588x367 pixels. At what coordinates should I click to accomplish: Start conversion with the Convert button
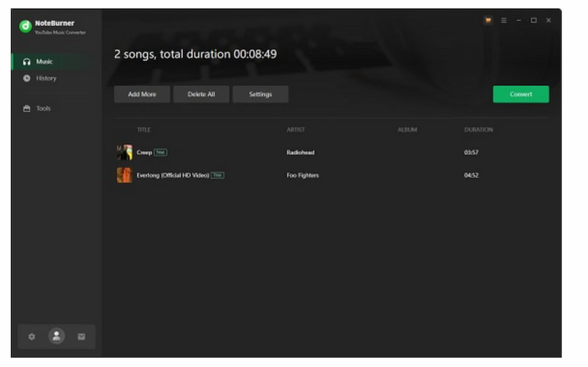coord(521,94)
